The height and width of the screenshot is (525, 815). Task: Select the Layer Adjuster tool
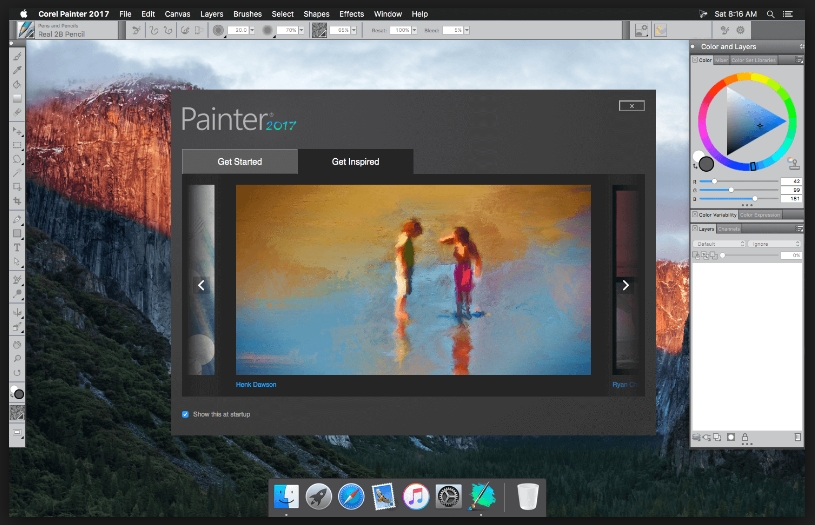coord(17,131)
